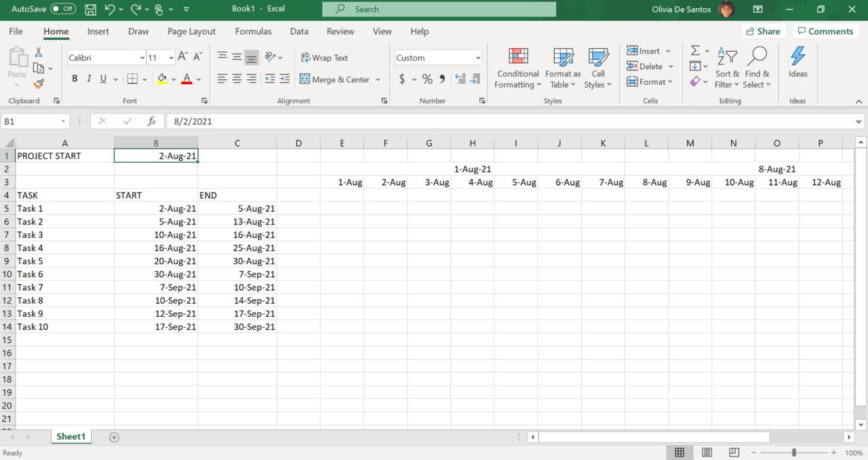Image resolution: width=868 pixels, height=460 pixels.
Task: Click the Paste clipboard icon
Action: tap(17, 58)
